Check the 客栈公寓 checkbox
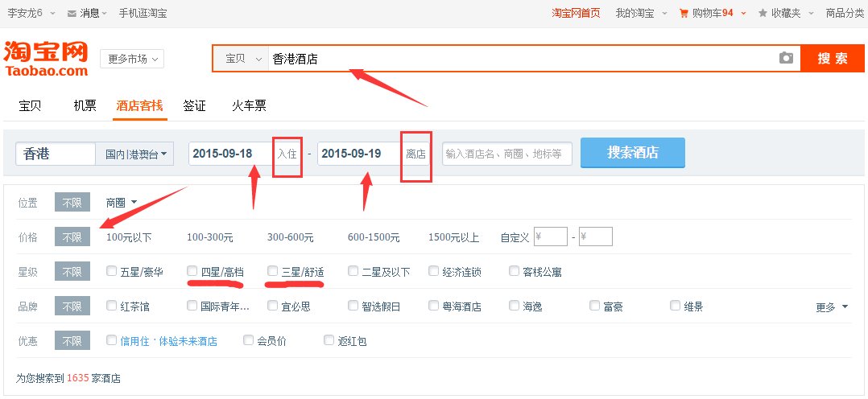 [515, 271]
